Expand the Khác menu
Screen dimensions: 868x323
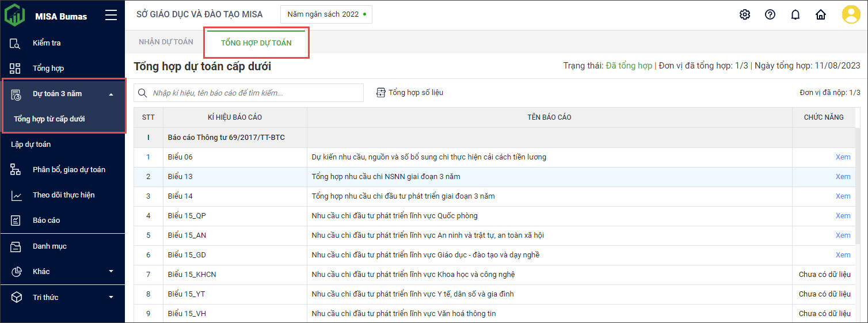point(111,272)
